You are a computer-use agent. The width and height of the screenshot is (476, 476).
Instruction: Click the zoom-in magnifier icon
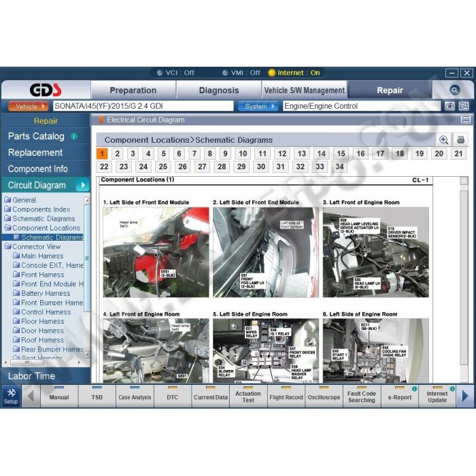tap(443, 139)
